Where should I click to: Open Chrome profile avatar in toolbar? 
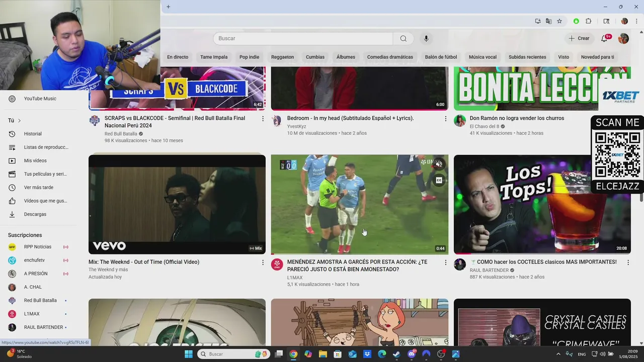click(x=624, y=21)
